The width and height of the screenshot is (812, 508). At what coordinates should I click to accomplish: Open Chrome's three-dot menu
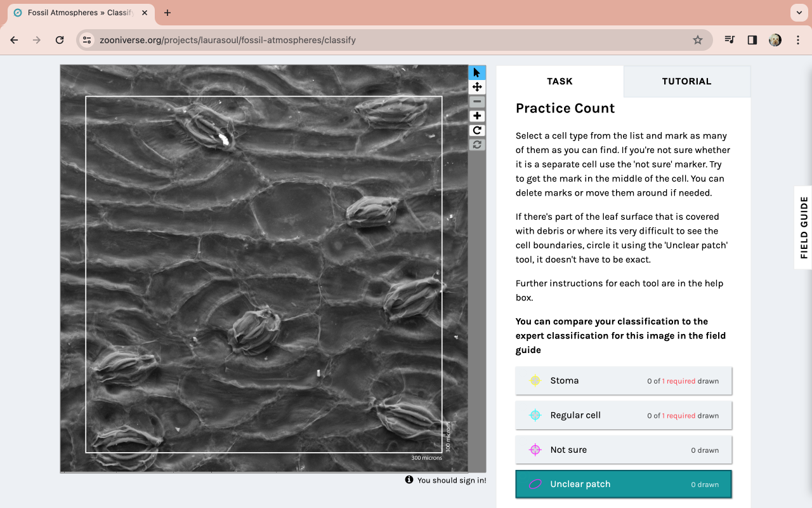[798, 40]
